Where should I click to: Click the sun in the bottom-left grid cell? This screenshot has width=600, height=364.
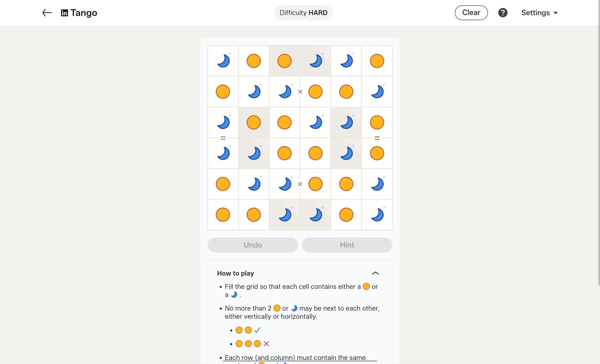(x=223, y=215)
